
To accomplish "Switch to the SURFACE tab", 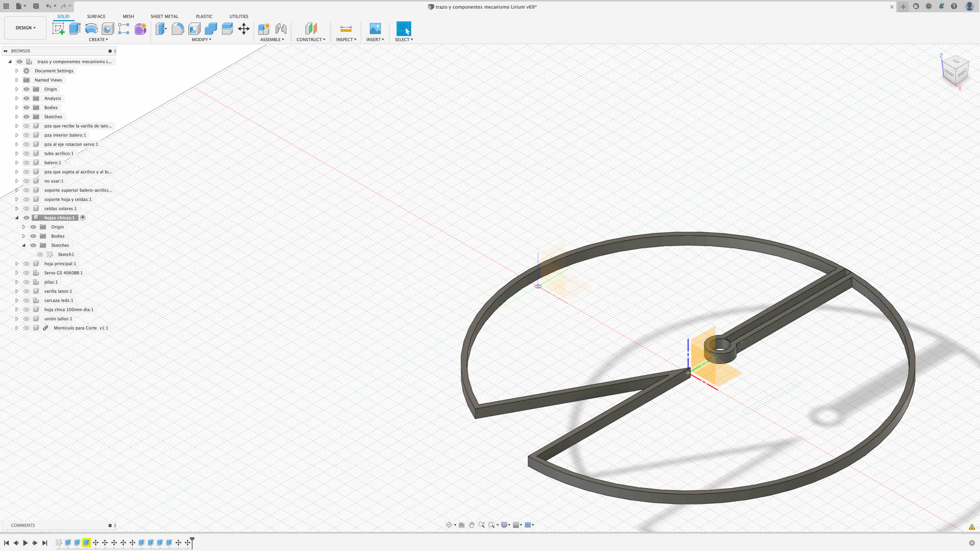I will (x=96, y=16).
